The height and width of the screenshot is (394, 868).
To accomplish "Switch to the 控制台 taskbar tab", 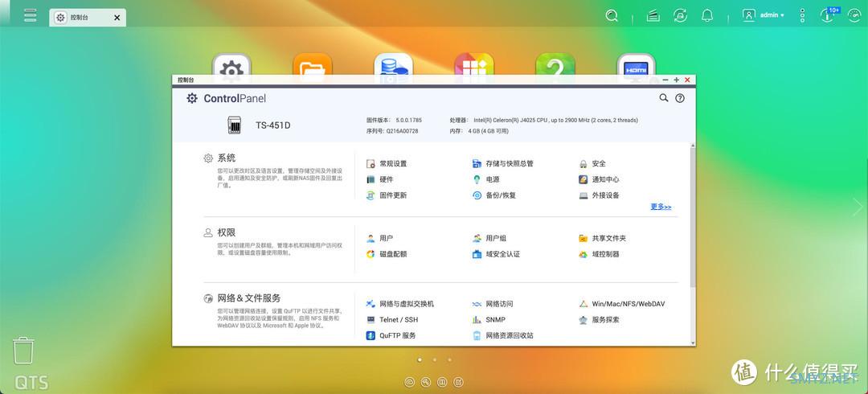I will coord(87,18).
